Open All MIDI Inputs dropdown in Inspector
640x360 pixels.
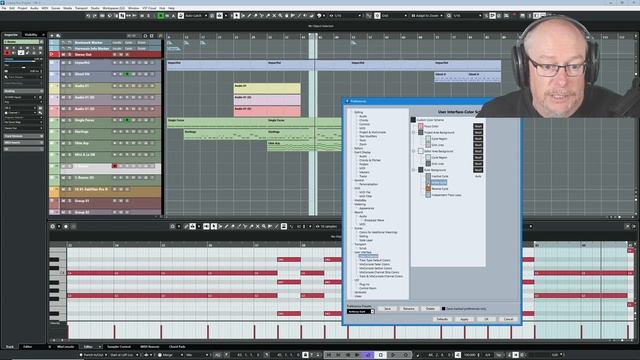pyautogui.click(x=23, y=97)
